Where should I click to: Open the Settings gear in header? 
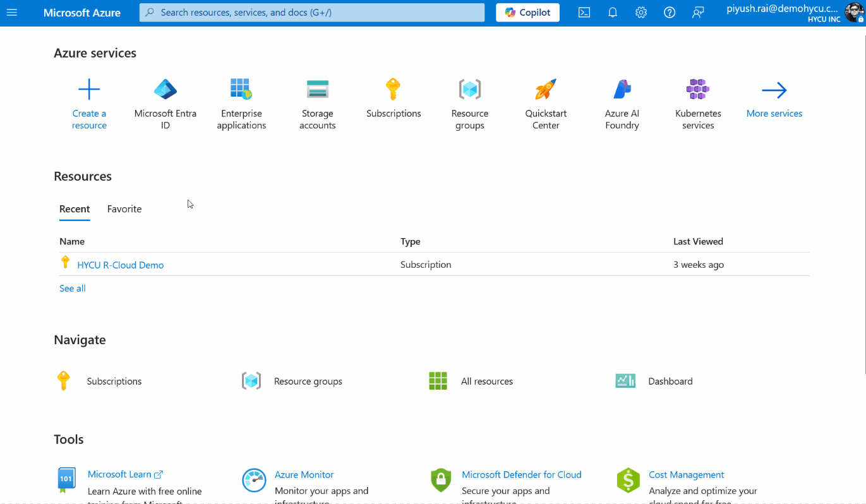[x=641, y=13]
